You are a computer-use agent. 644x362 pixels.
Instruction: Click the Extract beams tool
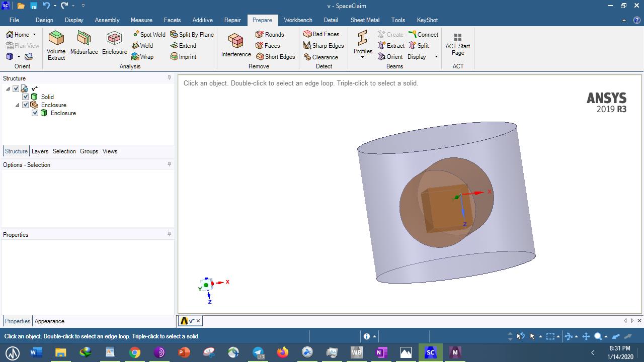pos(391,46)
